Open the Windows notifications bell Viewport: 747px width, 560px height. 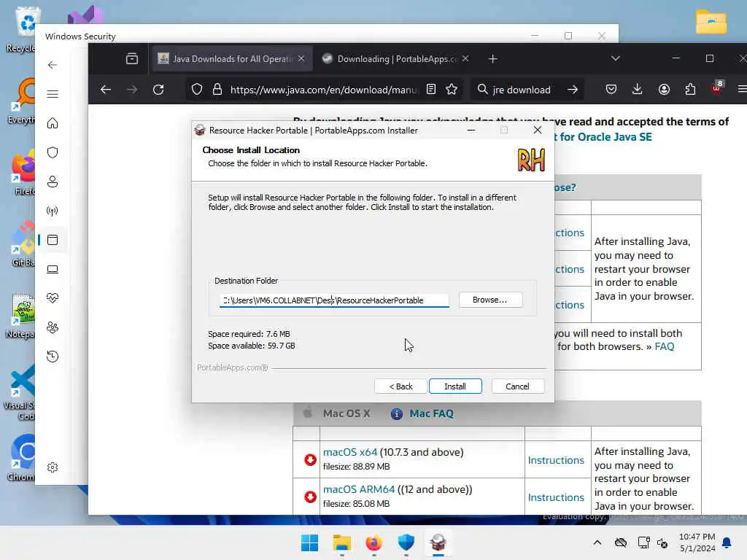click(727, 542)
